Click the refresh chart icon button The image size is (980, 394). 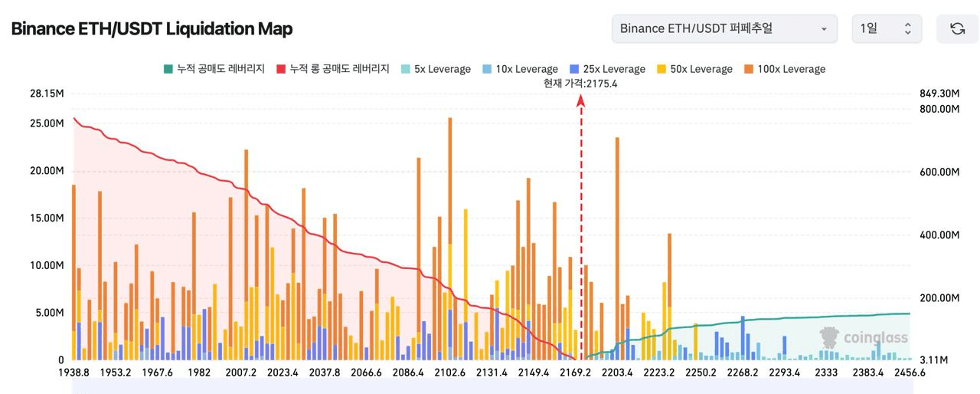pos(957,28)
